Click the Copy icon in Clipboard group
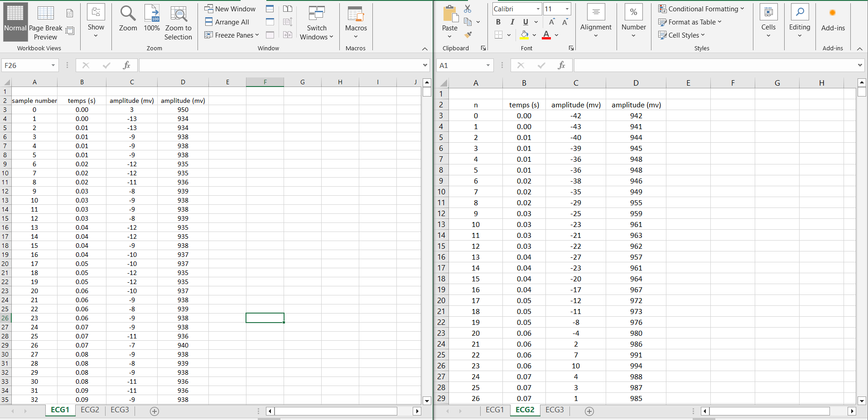868x420 pixels. [x=468, y=22]
